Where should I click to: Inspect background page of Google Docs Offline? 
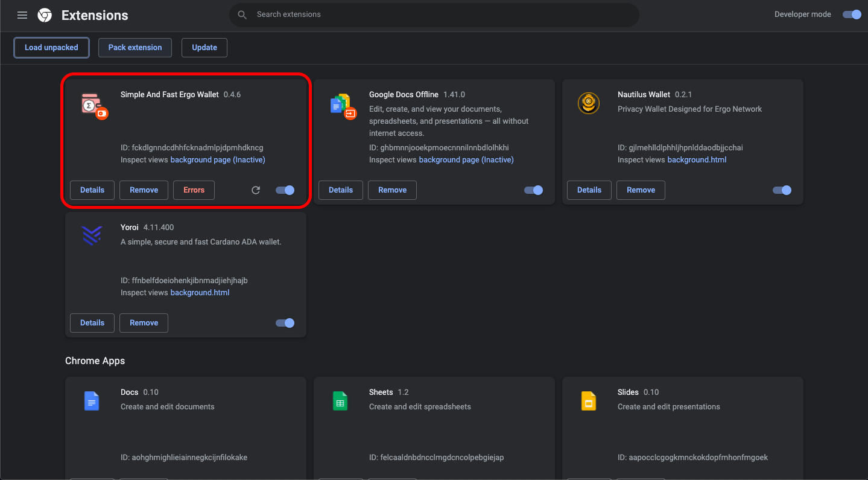(466, 160)
